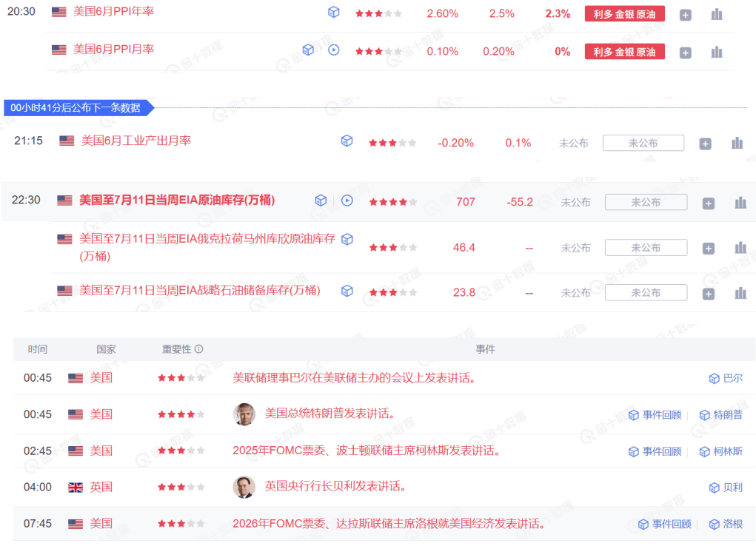This screenshot has height=546, width=756.
Task: Click add button on 美国6月PPI月率 row
Action: coord(685,53)
